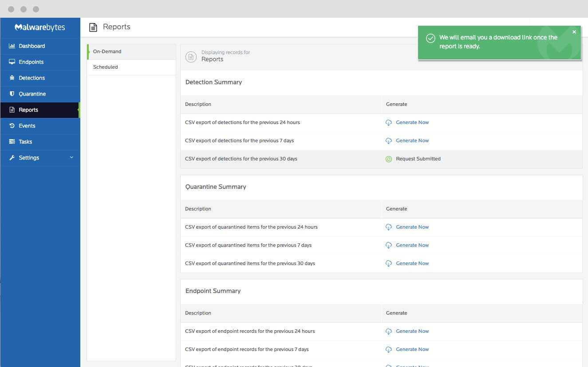This screenshot has width=588, height=367.
Task: Generate 24-hour quarantined items report
Action: (412, 227)
